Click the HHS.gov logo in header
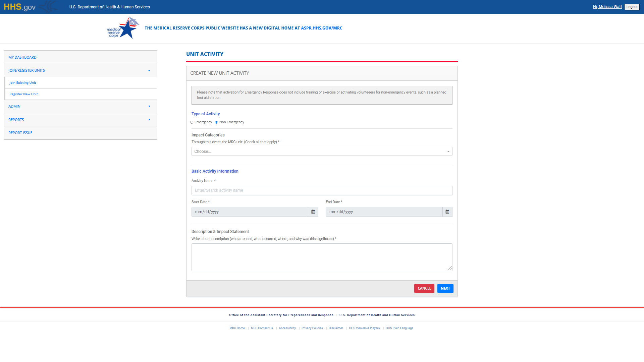Viewport: 644px width, 362px height. (x=19, y=7)
